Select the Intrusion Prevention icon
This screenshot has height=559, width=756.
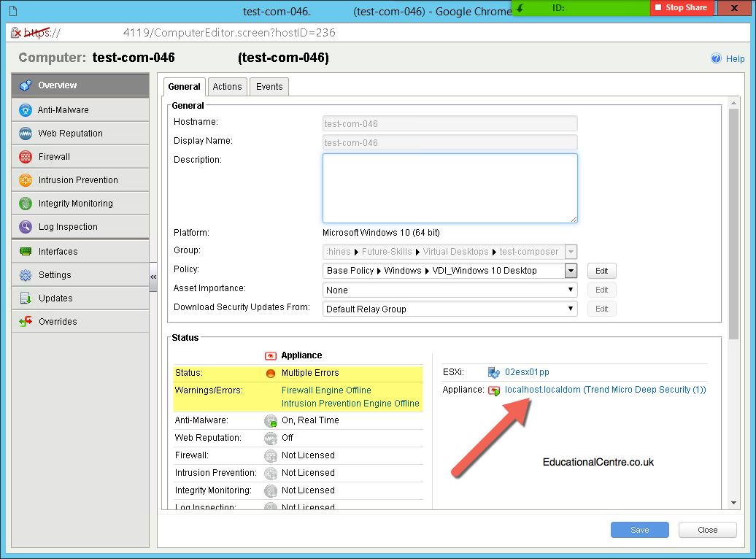click(x=26, y=180)
